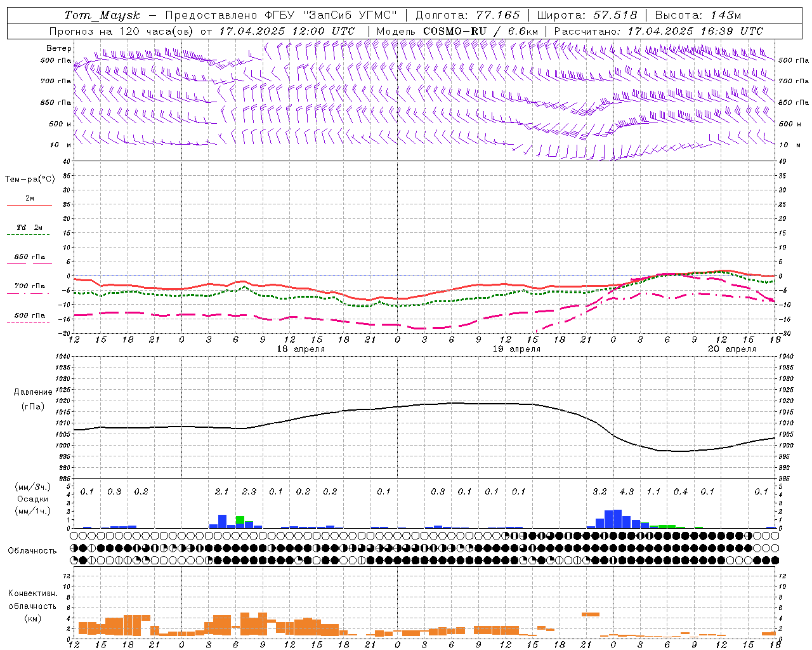
Task: Click the 3-hour precipitation value 4.3
Action: point(627,491)
